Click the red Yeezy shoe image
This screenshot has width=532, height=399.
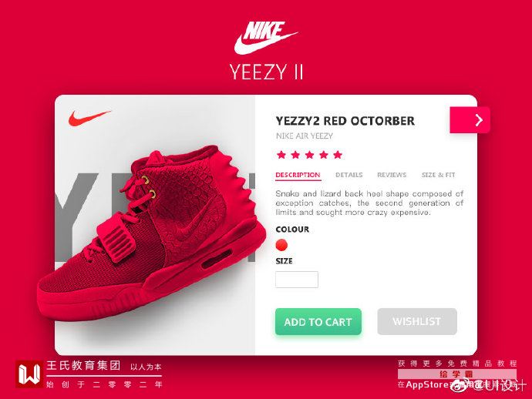click(152, 233)
